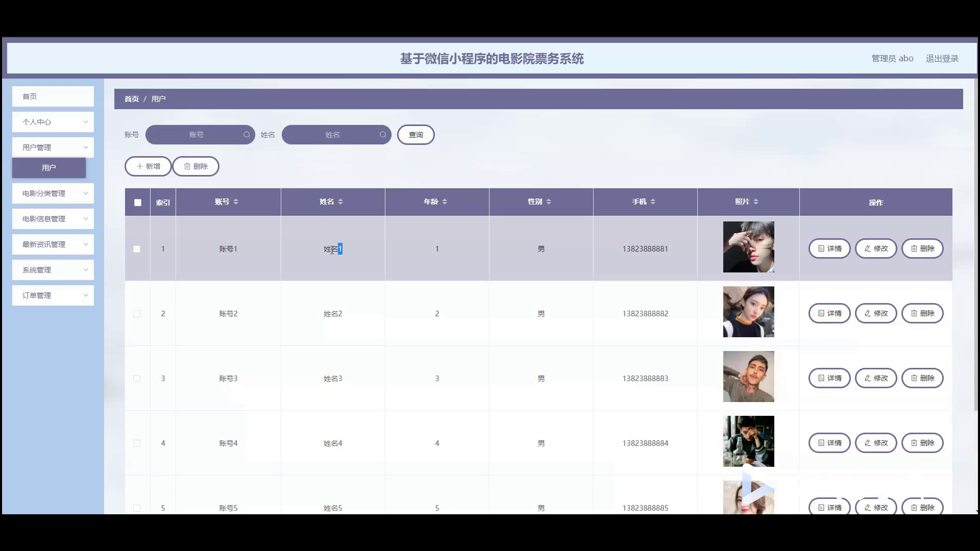Click phone number 13823888881
This screenshot has width=980, height=551.
pyautogui.click(x=645, y=249)
